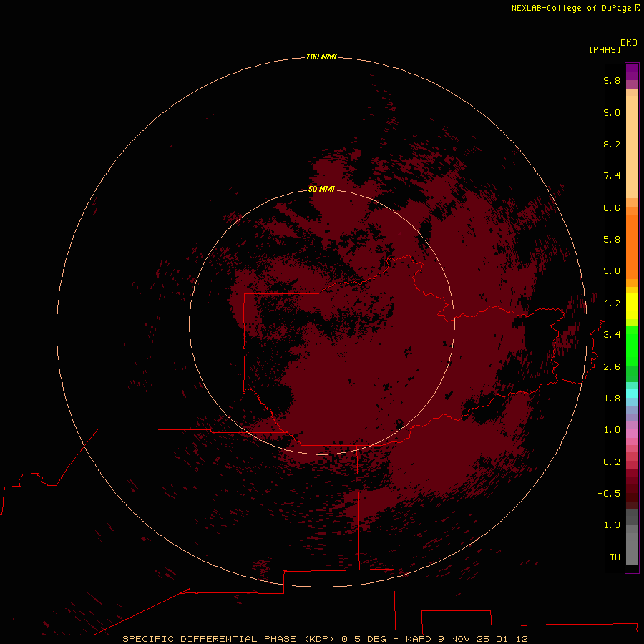
Task: Click the [PHAS] legend unit label
Action: tap(605, 49)
